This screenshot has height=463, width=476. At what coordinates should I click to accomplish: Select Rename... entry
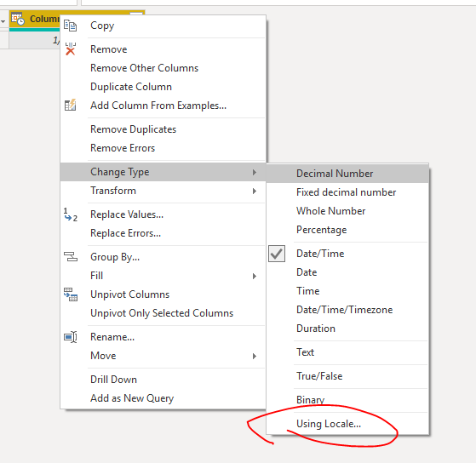[x=163, y=337]
